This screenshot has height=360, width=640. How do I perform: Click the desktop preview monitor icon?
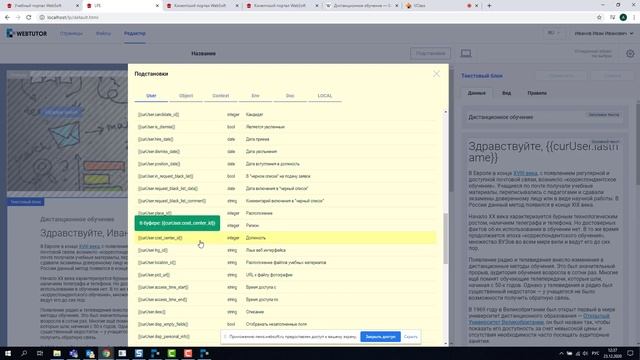coord(466,53)
